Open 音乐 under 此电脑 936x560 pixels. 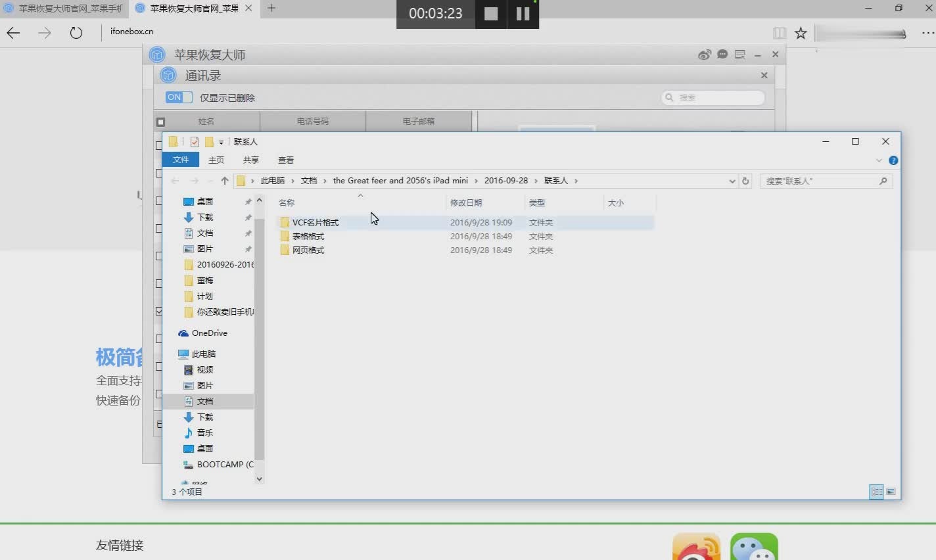click(x=205, y=433)
